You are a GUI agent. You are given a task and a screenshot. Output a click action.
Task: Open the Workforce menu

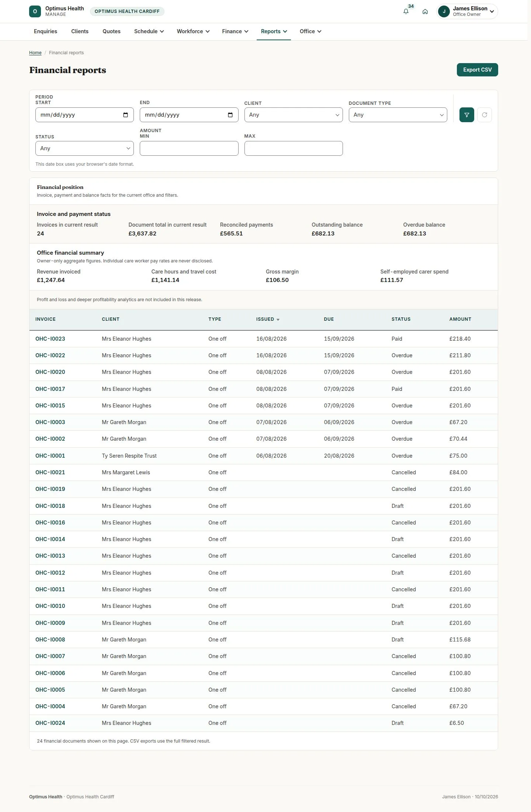(x=193, y=31)
